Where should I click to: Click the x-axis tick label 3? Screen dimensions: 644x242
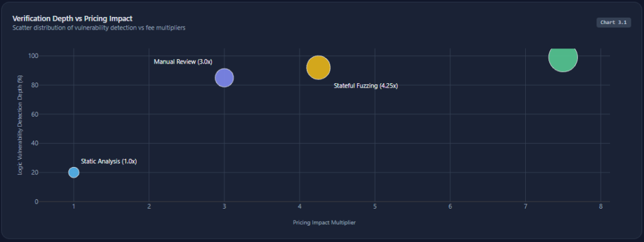225,207
